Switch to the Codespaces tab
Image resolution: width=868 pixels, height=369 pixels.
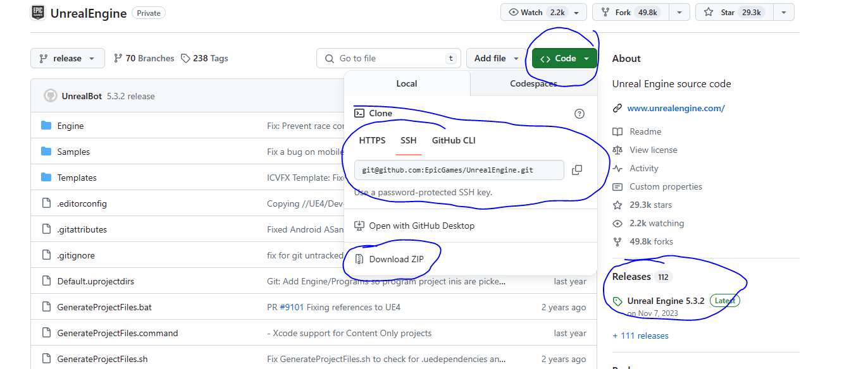533,83
